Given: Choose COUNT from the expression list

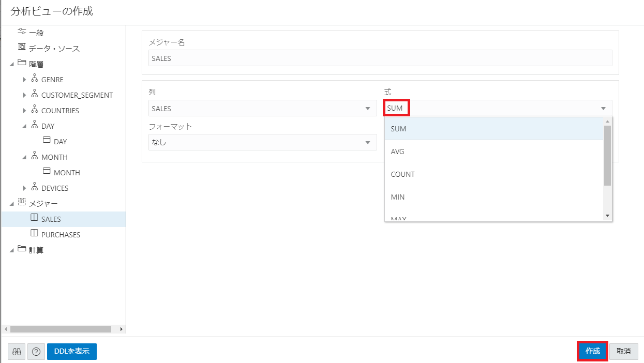Looking at the screenshot, I should coord(402,174).
